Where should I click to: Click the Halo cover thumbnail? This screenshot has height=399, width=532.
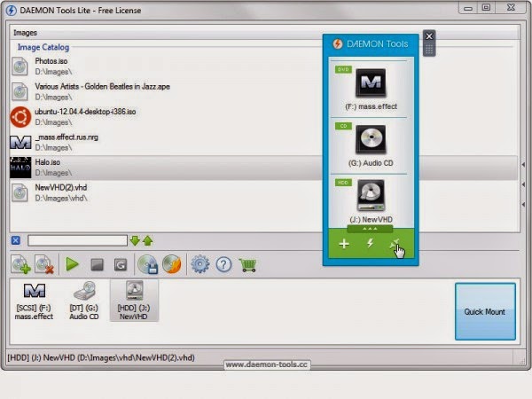[x=20, y=168]
